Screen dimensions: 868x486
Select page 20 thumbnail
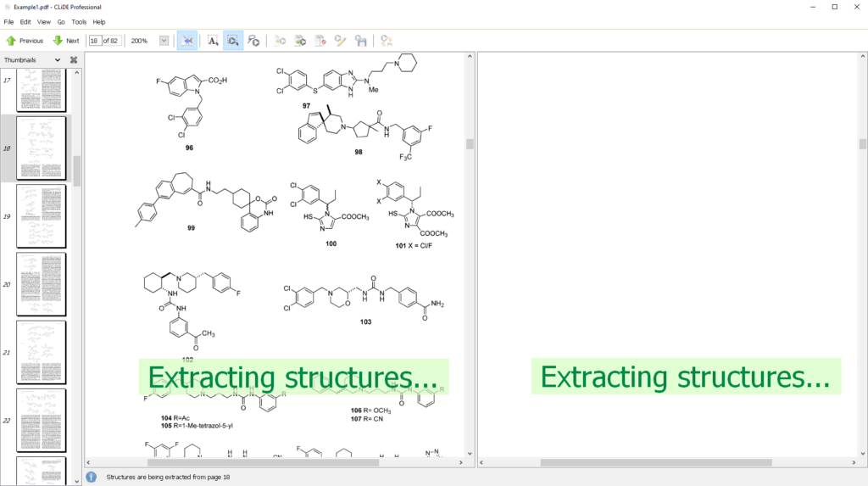[x=41, y=284]
